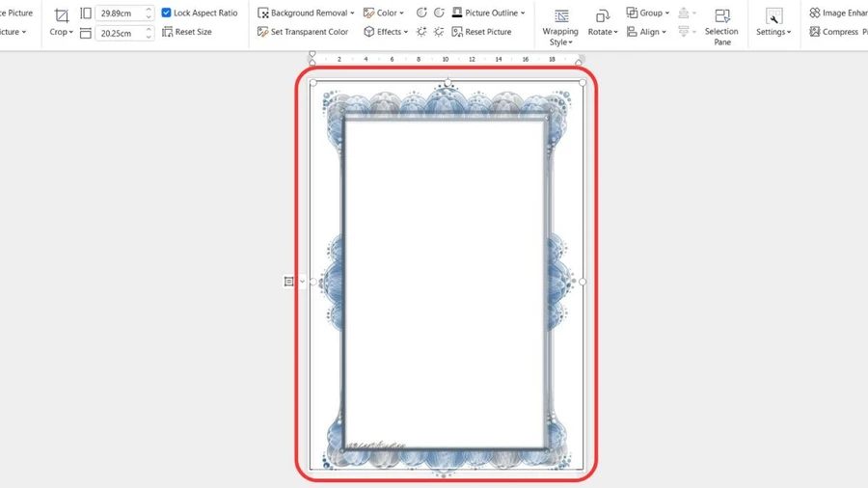
Task: Expand the Rotate dropdown arrow
Action: coord(615,32)
